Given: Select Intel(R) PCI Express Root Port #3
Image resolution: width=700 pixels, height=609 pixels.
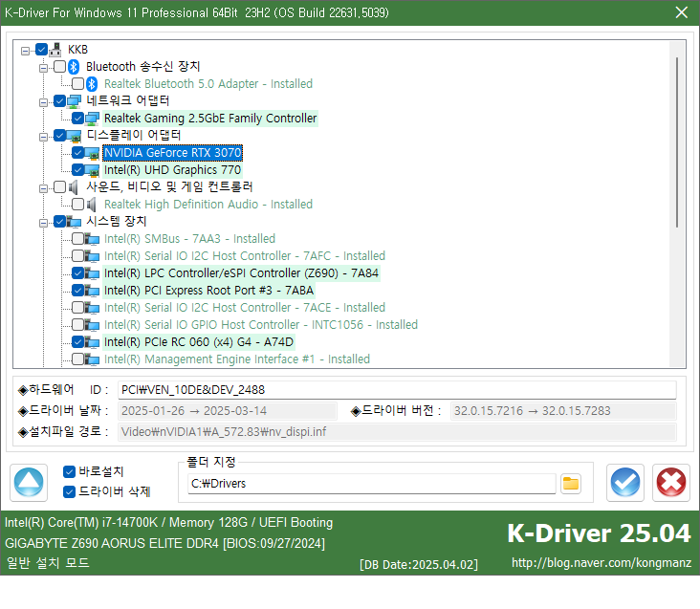Looking at the screenshot, I should (208, 291).
